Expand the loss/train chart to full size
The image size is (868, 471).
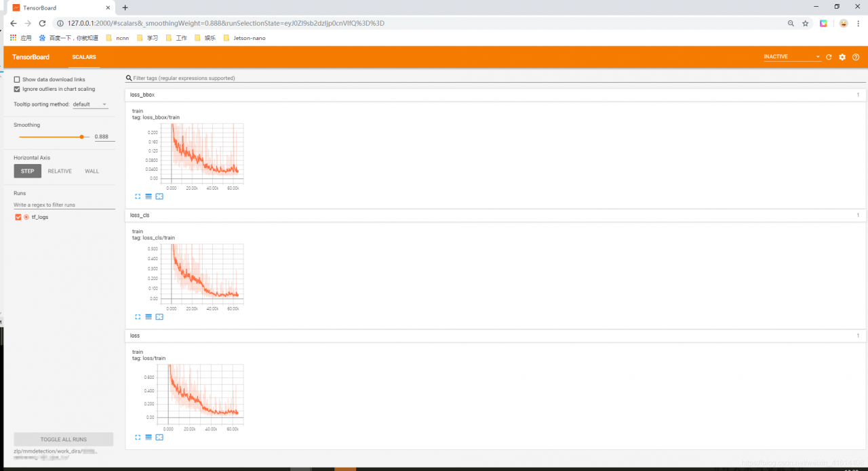[138, 437]
